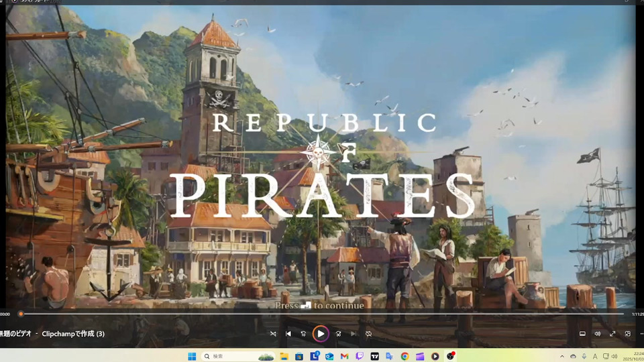This screenshot has height=362, width=644.
Task: Click the system tray speaker icon
Action: point(614,356)
